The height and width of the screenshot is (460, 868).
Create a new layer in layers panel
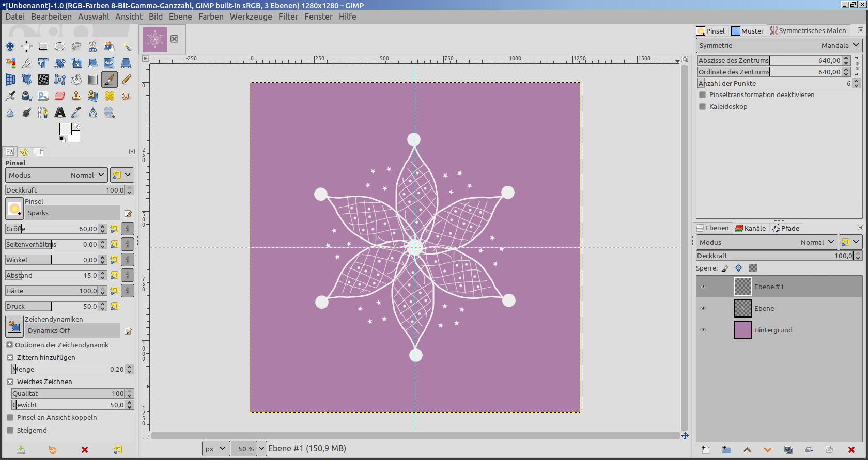[x=705, y=450]
